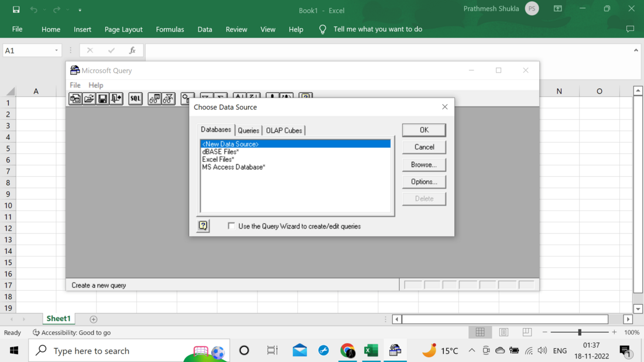
Task: Click the lightbulb Tell me icon
Action: tap(323, 29)
